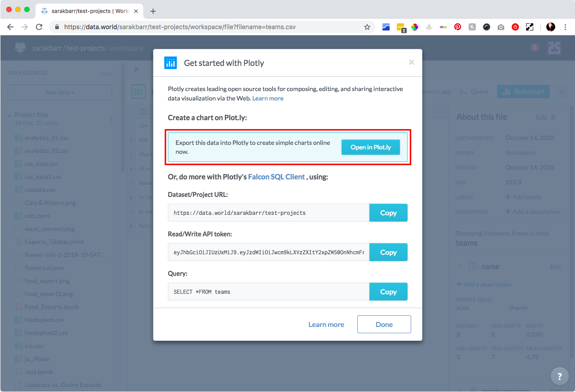The width and height of the screenshot is (575, 392).
Task: Select the sarakbarr/test-projects browser tab
Action: pos(90,11)
